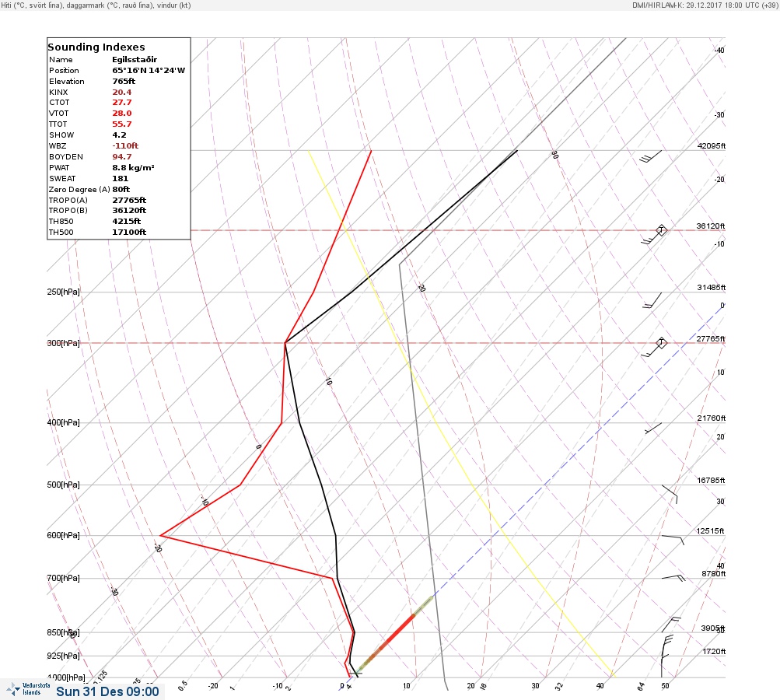Image resolution: width=780 pixels, height=700 pixels.
Task: Click the TROPO(A) value 27765ft in table
Action: pyautogui.click(x=129, y=200)
